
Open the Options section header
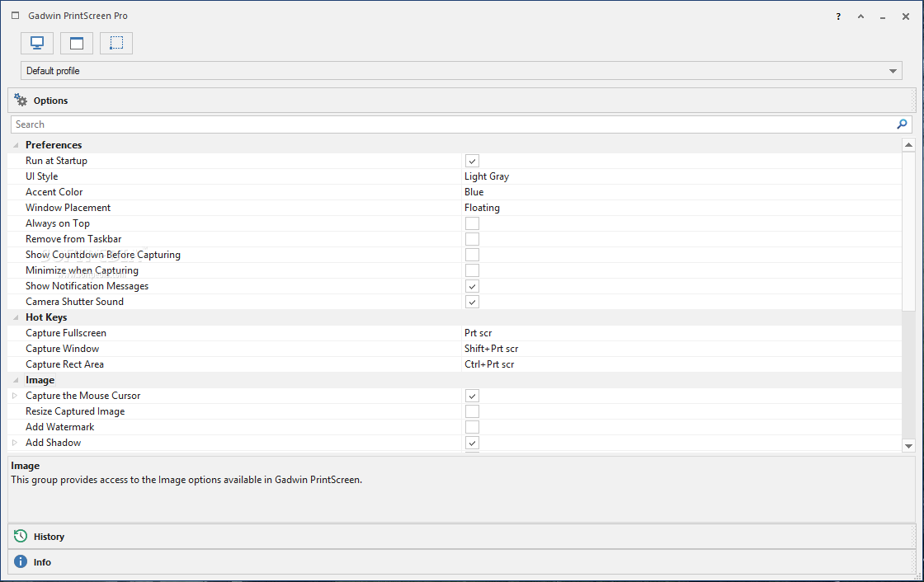click(x=461, y=100)
